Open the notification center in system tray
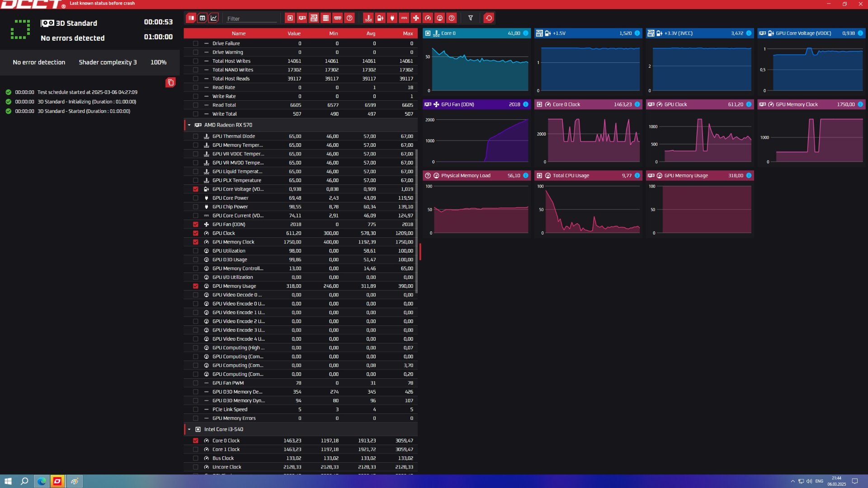This screenshot has height=488, width=868. coord(855,481)
